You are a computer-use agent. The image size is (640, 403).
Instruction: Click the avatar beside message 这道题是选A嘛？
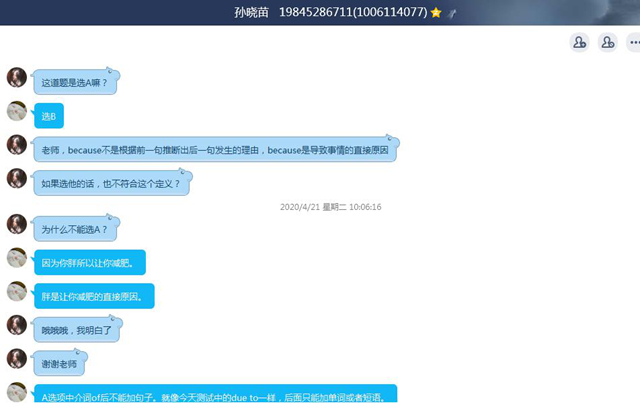coord(17,78)
